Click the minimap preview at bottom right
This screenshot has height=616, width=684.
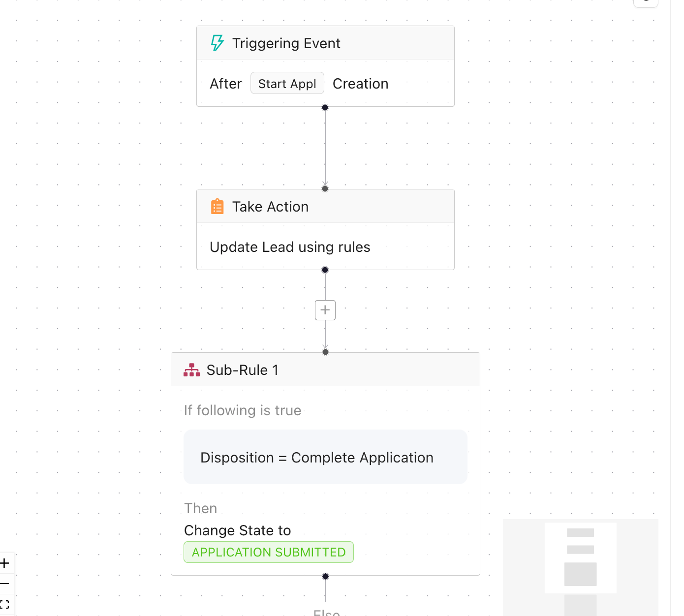[x=581, y=566]
